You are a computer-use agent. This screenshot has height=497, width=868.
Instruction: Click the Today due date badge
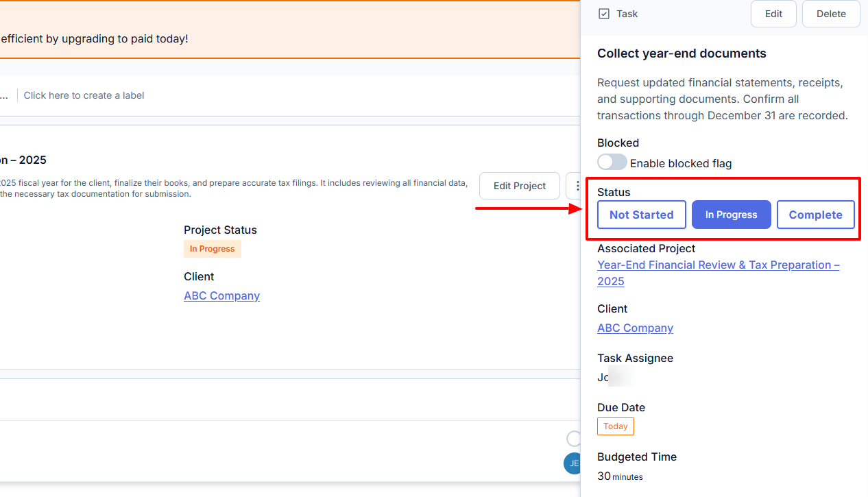(x=615, y=426)
